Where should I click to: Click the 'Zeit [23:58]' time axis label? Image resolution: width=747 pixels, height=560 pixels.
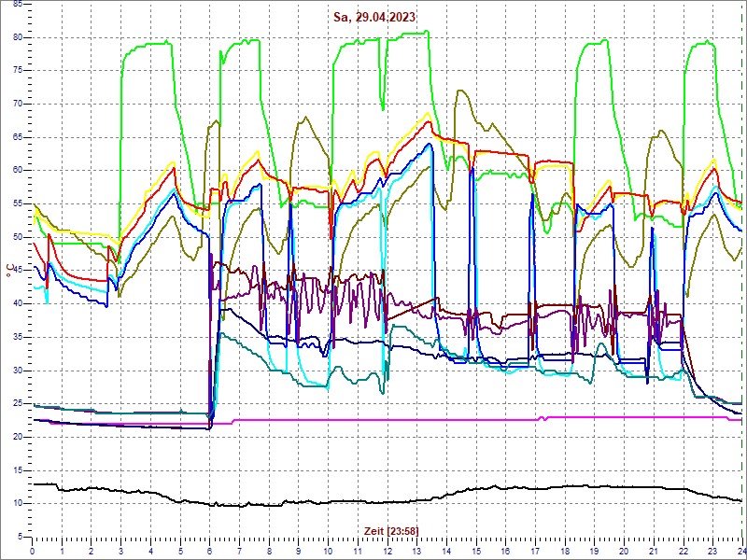391,531
